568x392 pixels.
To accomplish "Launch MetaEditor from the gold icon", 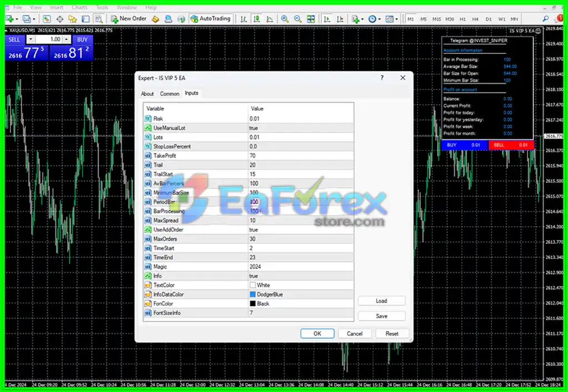I will pos(155,19).
